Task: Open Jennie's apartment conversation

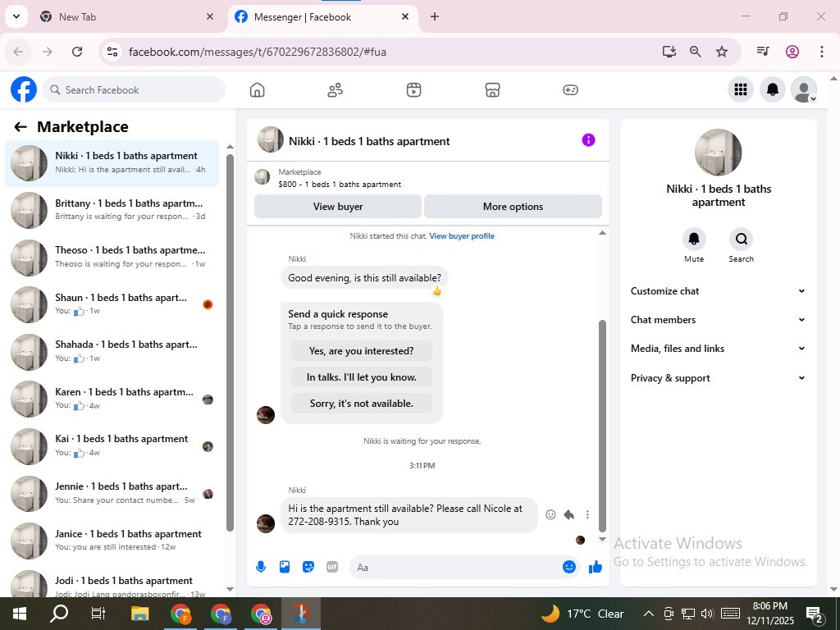Action: pyautogui.click(x=112, y=493)
